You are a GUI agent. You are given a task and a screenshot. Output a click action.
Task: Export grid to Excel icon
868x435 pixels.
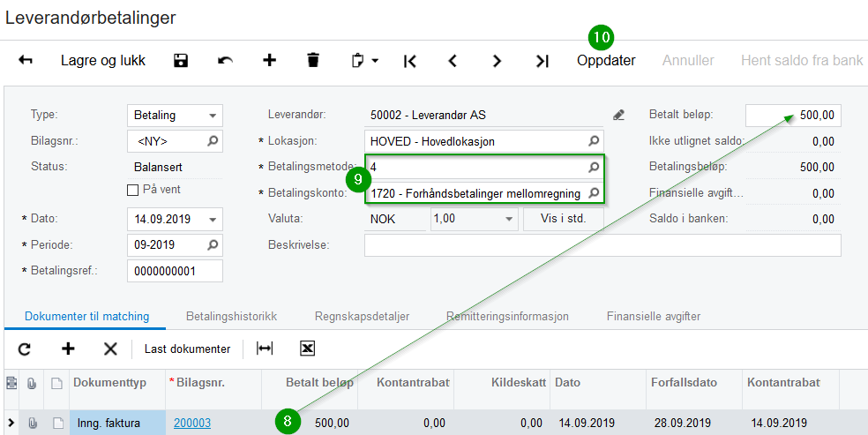[307, 349]
